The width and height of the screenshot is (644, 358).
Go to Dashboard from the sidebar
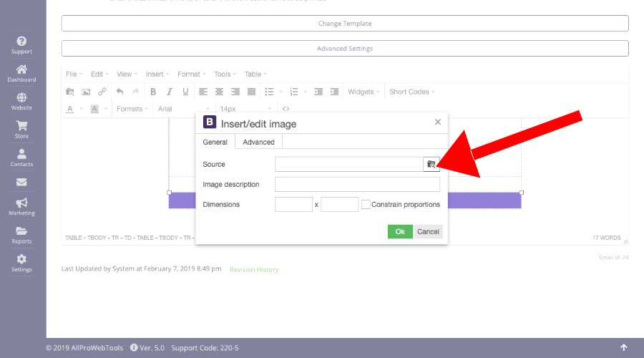[21, 74]
